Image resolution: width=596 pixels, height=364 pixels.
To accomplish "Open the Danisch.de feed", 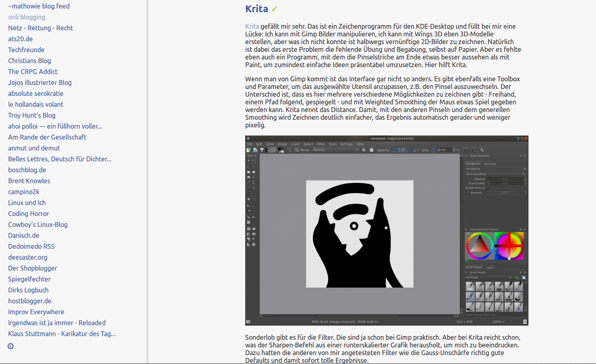I will [x=23, y=235].
